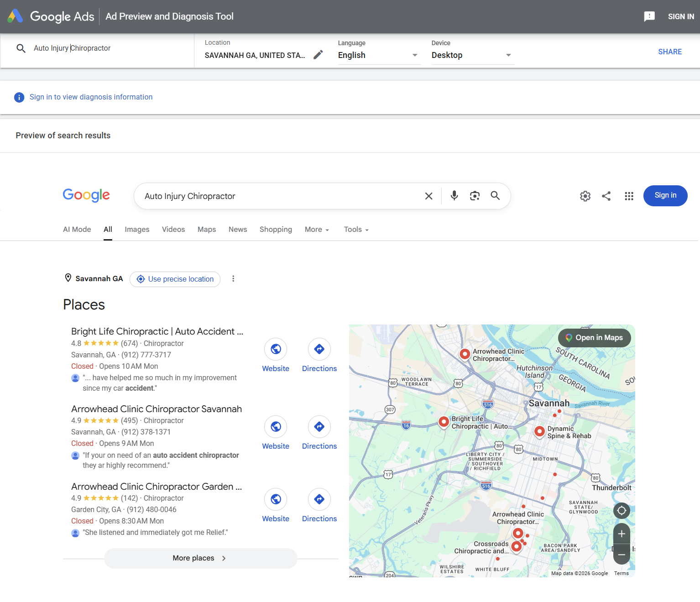Click the info icon beside diagnosis message

click(x=19, y=97)
